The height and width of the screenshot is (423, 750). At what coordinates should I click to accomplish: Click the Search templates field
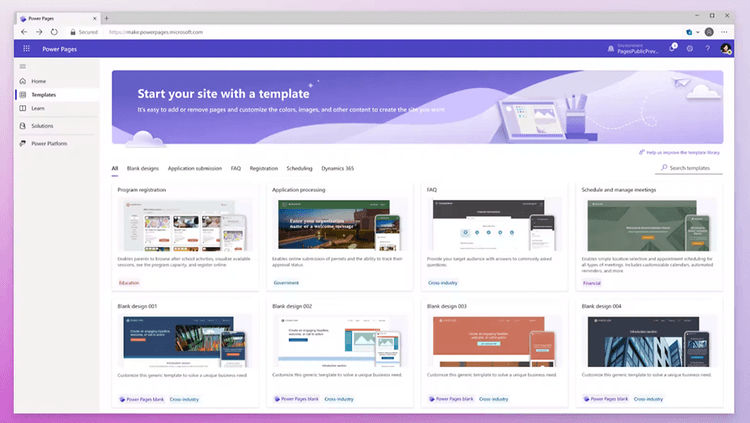pyautogui.click(x=689, y=168)
